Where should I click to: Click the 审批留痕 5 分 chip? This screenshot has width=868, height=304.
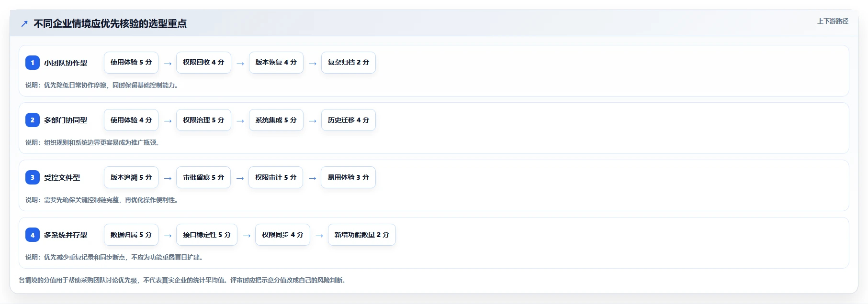click(203, 177)
